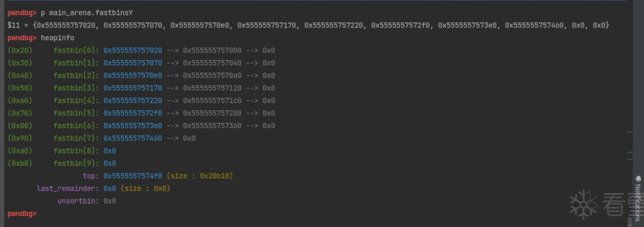Click fastbin[4] address 0x555555757220

pyautogui.click(x=133, y=101)
